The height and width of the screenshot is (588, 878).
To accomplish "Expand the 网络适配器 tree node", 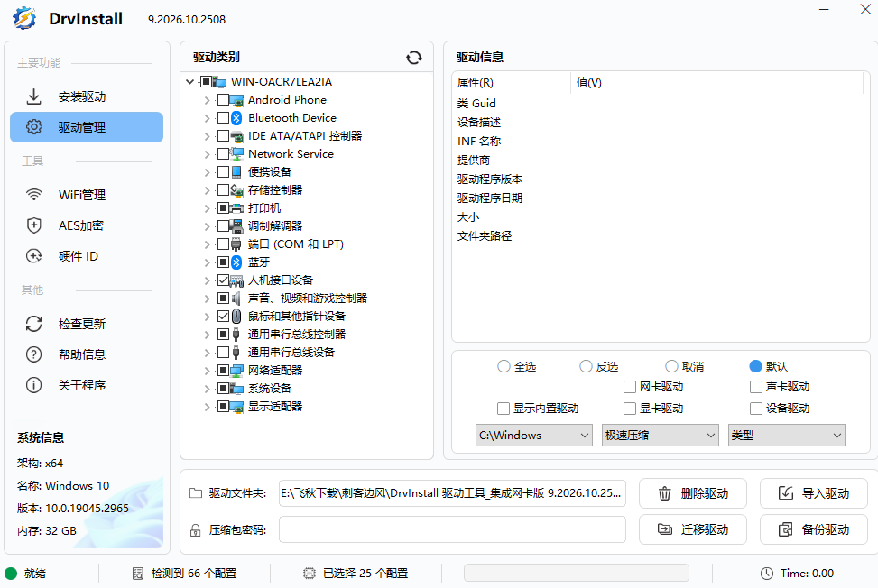I will point(207,371).
